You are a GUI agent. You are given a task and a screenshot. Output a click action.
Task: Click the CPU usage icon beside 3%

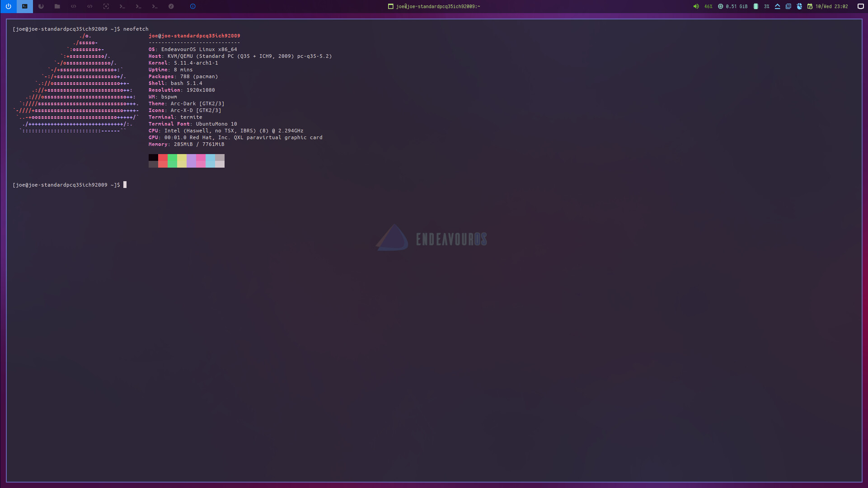click(x=756, y=6)
